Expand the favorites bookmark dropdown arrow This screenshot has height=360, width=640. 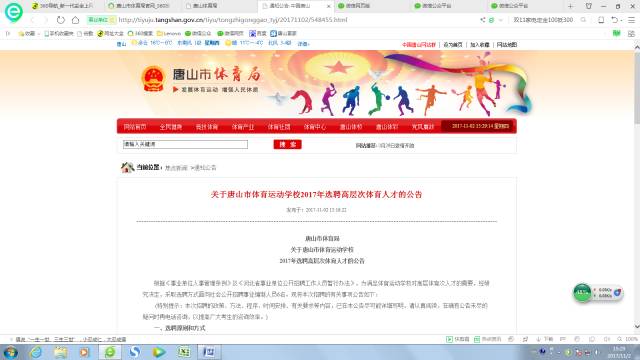click(x=39, y=33)
